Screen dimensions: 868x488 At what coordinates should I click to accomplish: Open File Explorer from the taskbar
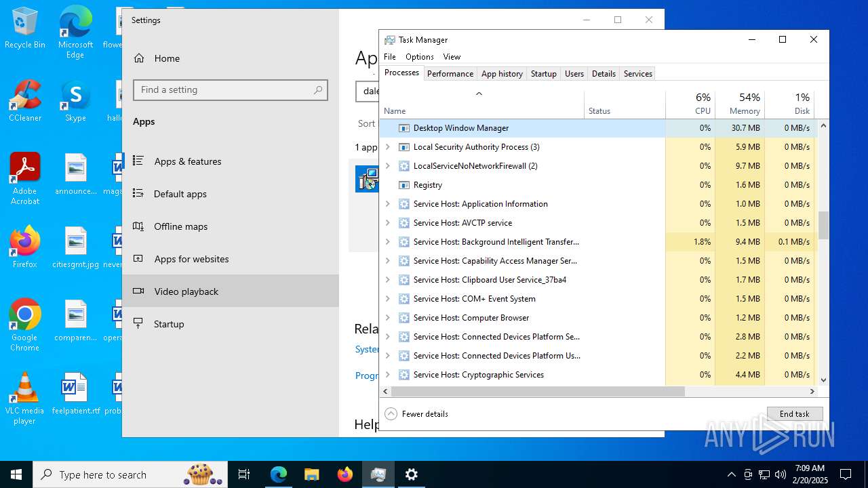click(x=312, y=474)
